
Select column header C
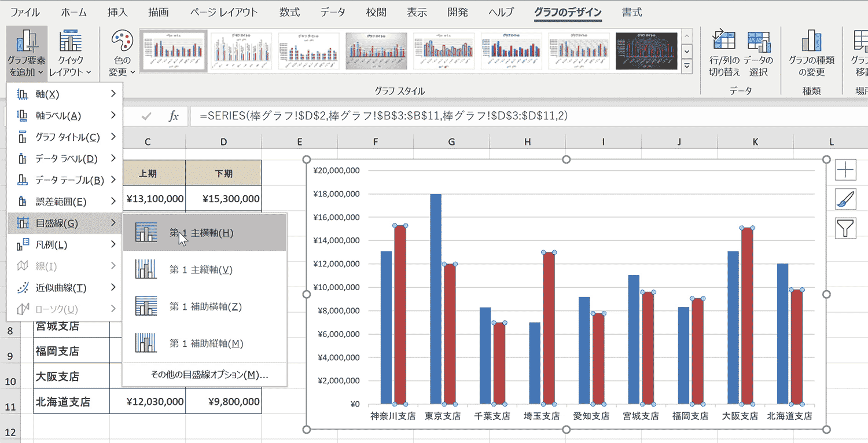(x=148, y=142)
